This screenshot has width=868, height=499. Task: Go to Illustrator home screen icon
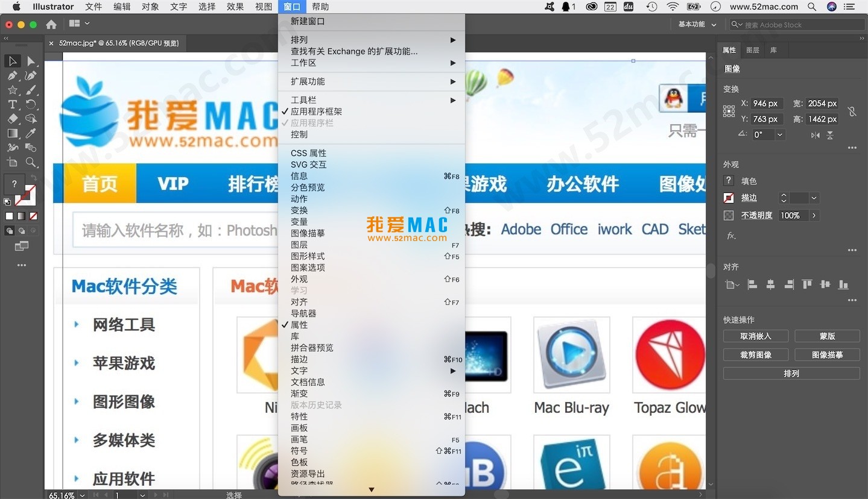[51, 24]
